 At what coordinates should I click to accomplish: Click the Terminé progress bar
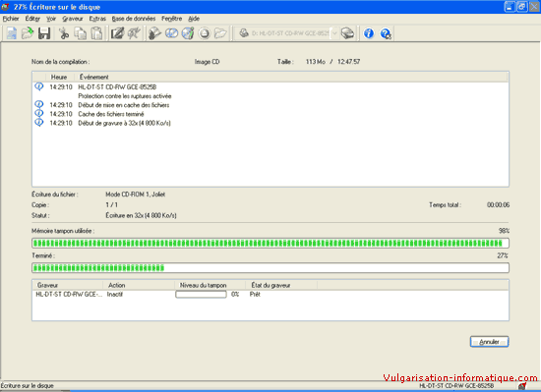270,268
